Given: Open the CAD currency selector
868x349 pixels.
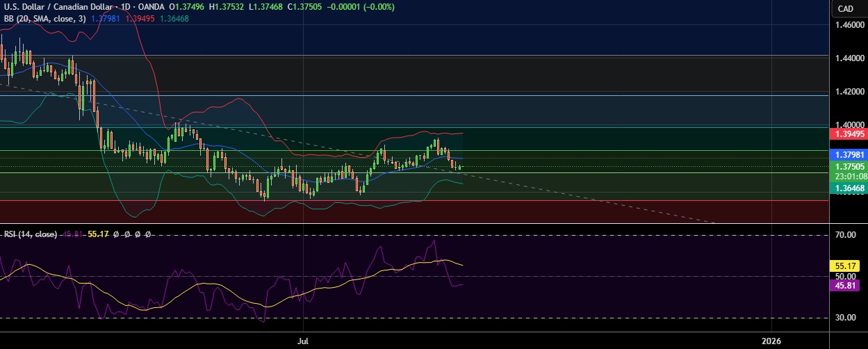Looking at the screenshot, I should [x=845, y=8].
